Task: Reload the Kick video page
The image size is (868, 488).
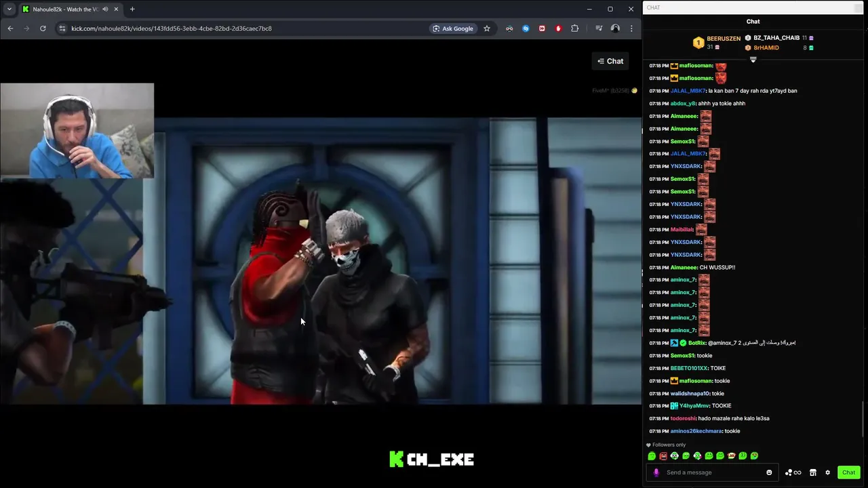Action: coord(43,28)
